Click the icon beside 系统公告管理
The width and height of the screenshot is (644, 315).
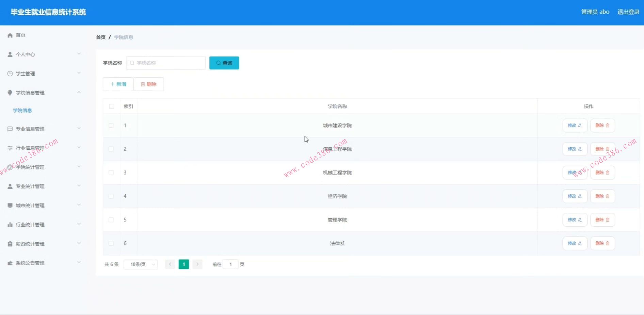coord(10,263)
